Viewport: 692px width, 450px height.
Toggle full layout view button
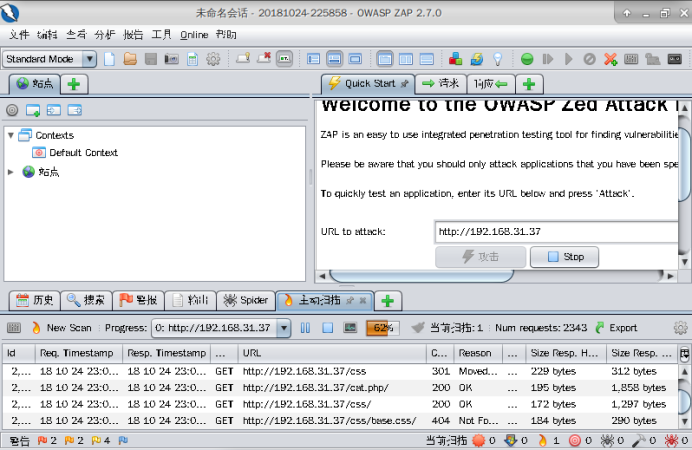click(355, 59)
